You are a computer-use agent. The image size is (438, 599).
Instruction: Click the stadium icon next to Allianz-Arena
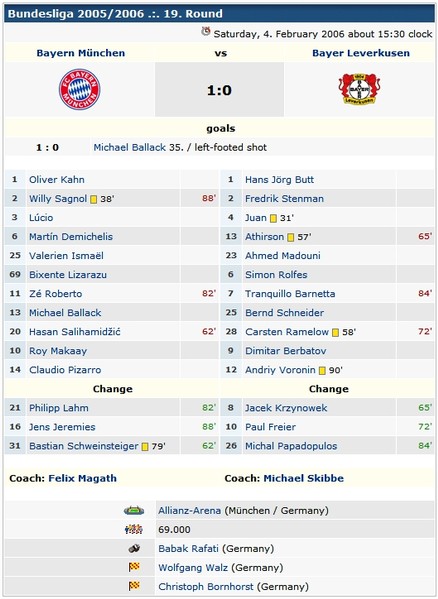(134, 510)
